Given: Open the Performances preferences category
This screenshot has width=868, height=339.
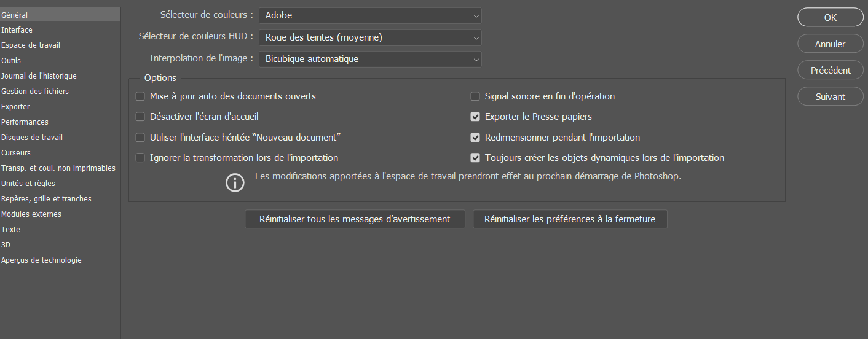Looking at the screenshot, I should [x=25, y=122].
